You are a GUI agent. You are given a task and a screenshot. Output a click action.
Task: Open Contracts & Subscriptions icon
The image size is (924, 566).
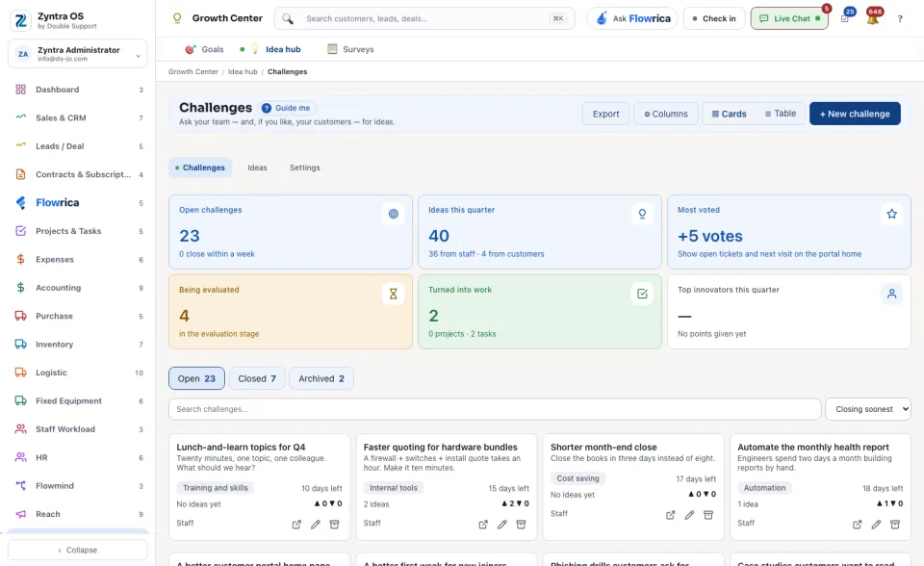[20, 174]
